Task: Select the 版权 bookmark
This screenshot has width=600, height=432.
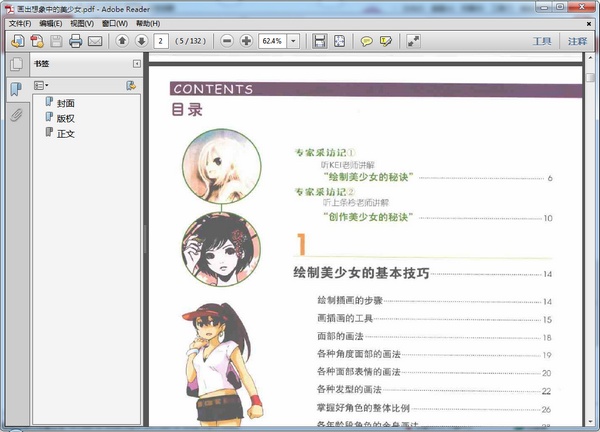Action: click(x=65, y=119)
